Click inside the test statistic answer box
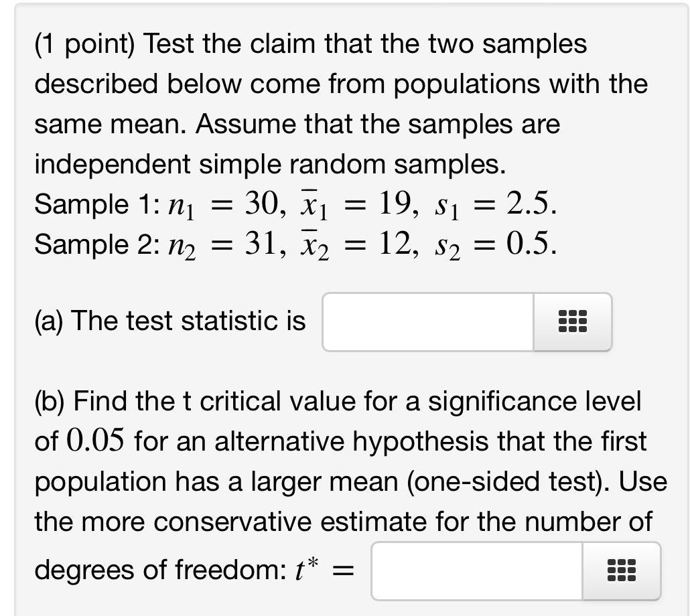Image resolution: width=690 pixels, height=616 pixels. coord(425,322)
